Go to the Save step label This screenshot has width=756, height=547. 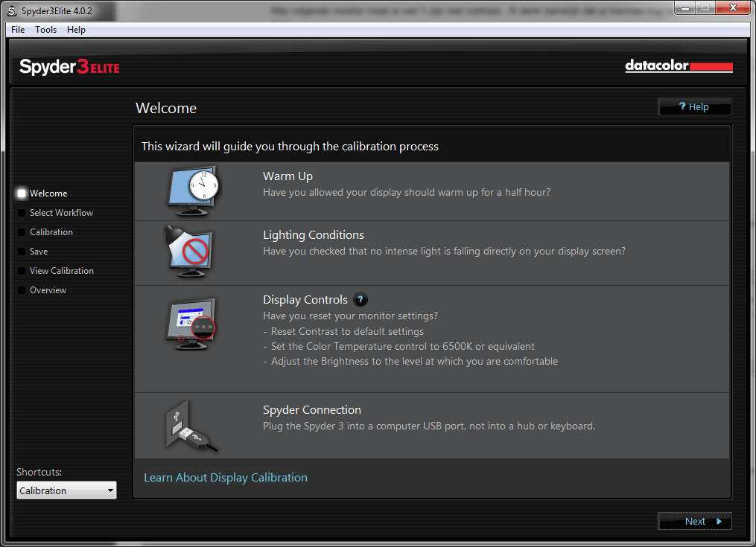click(x=39, y=251)
